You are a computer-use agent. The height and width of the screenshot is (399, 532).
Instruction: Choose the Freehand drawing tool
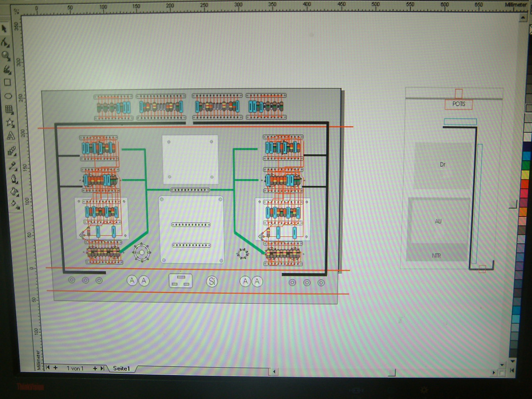7,69
